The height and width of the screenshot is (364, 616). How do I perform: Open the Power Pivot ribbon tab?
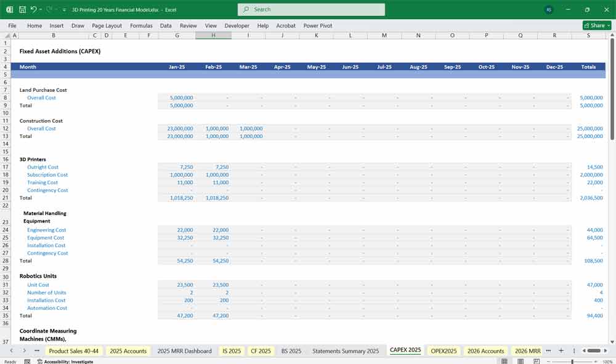(317, 26)
